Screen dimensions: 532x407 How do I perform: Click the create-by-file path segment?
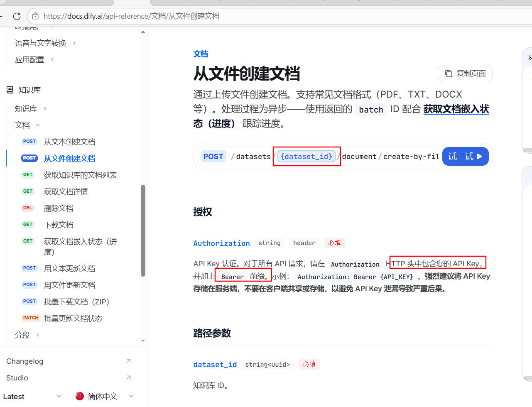[411, 157]
